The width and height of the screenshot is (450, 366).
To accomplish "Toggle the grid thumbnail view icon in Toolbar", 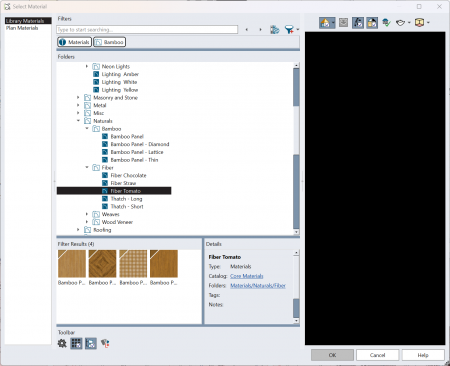I will 76,343.
